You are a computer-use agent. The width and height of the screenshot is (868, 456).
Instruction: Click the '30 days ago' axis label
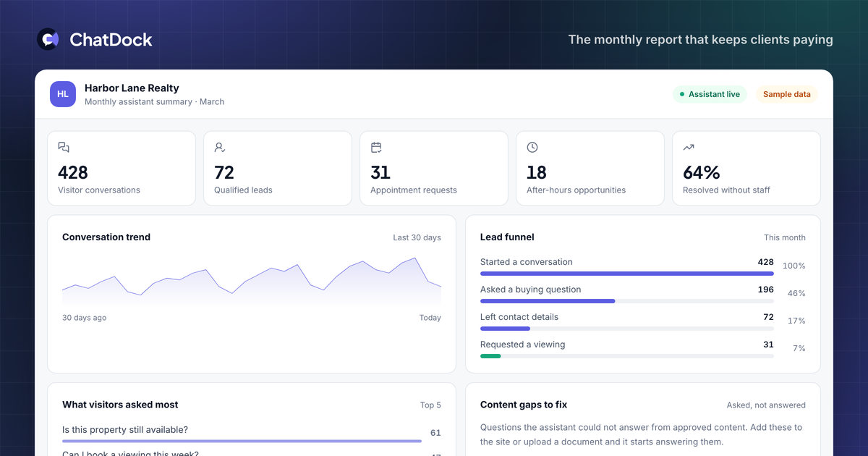coord(84,318)
